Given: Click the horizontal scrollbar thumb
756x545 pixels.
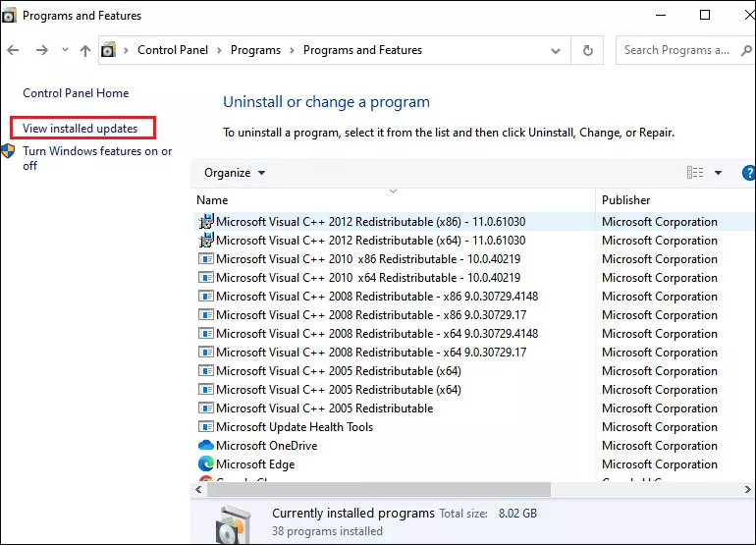Looking at the screenshot, I should coord(379,490).
